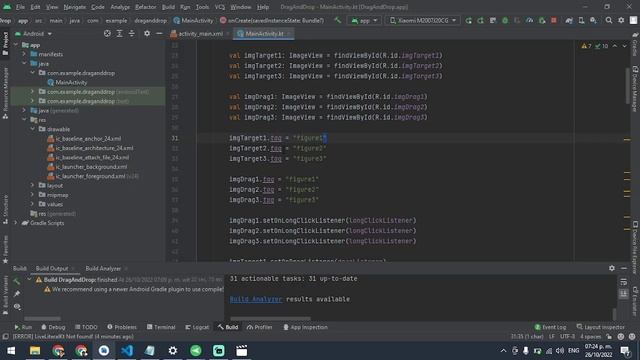
Task: Click editor vertical scrollbar thumb
Action: point(628,86)
